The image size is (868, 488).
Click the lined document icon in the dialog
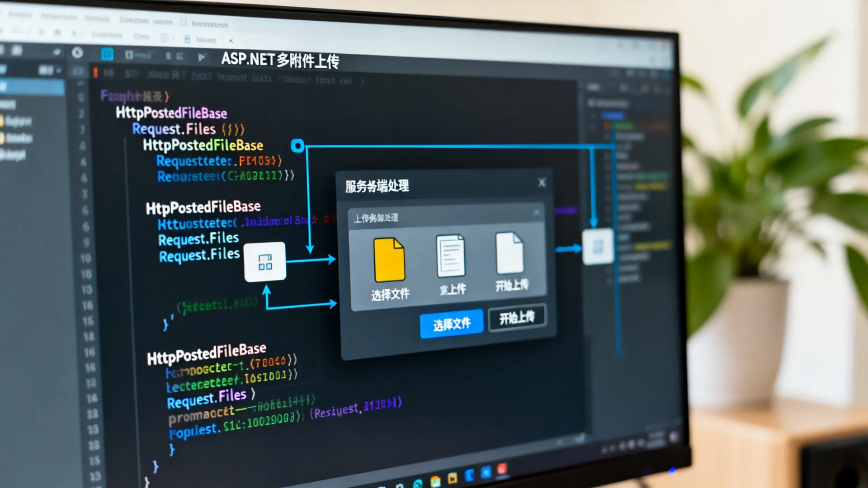[450, 256]
